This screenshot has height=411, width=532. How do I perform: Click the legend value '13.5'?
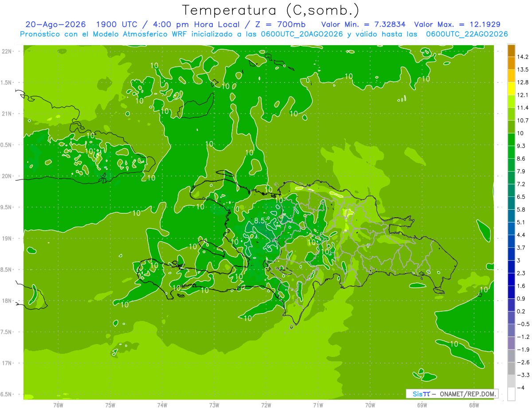point(523,70)
